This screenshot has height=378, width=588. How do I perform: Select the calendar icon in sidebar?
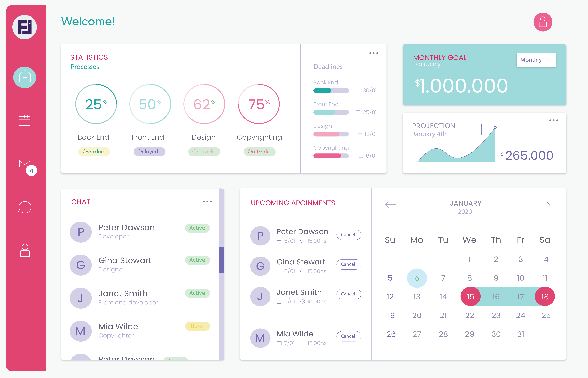point(25,120)
